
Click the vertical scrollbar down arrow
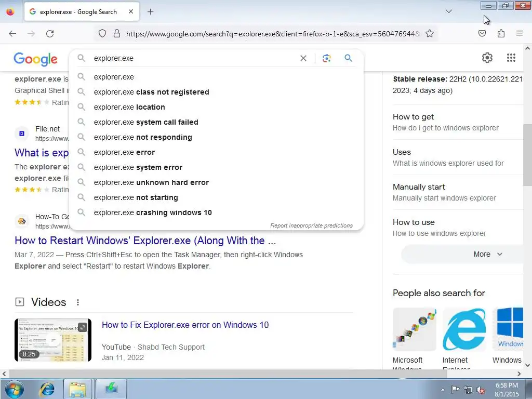(528, 365)
